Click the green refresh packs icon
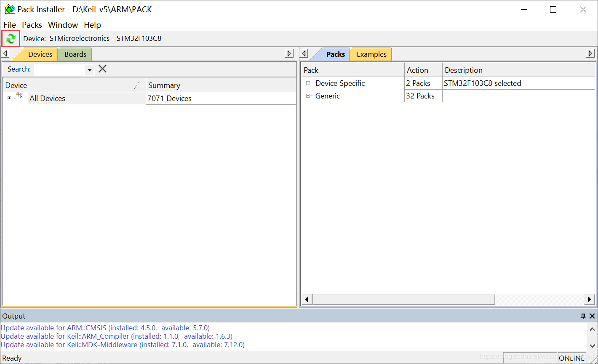598x364 pixels. (11, 39)
